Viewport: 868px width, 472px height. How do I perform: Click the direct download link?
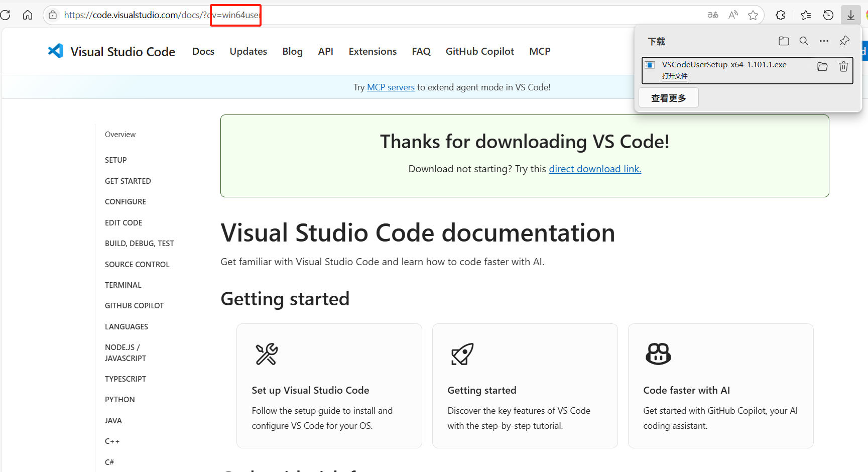[x=595, y=169]
